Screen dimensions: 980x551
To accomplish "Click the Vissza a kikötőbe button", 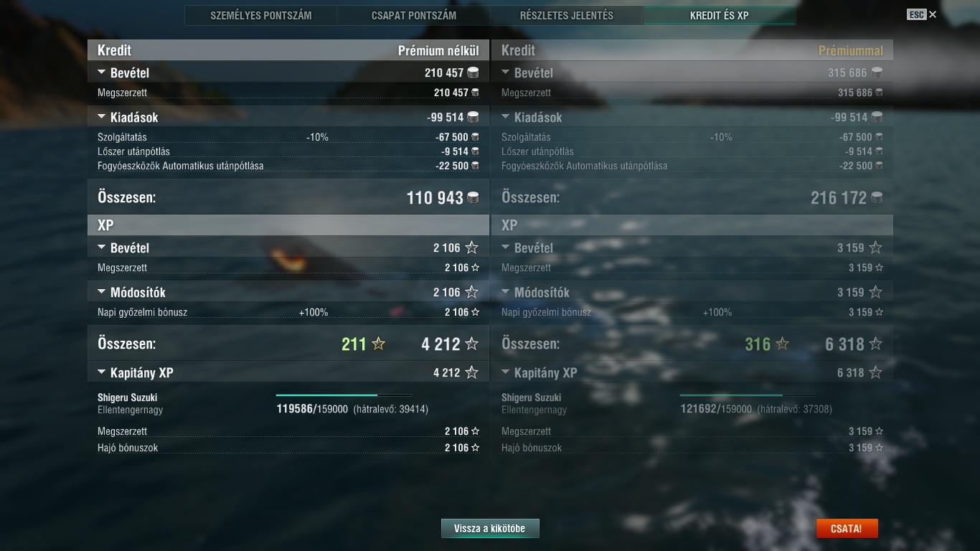I will pyautogui.click(x=490, y=529).
